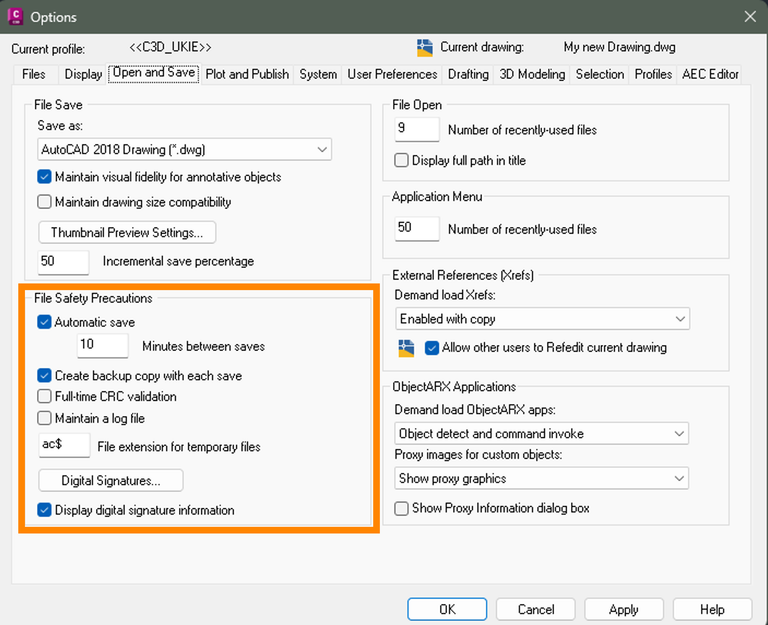Switch to the Plot and Publish tab
Viewport: 768px width, 625px height.
(x=247, y=74)
